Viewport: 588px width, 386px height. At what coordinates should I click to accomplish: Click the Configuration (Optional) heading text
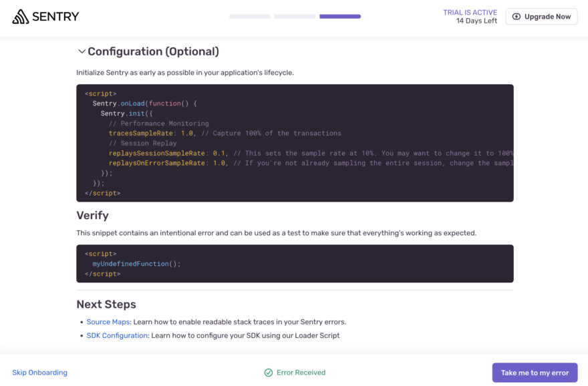click(153, 51)
